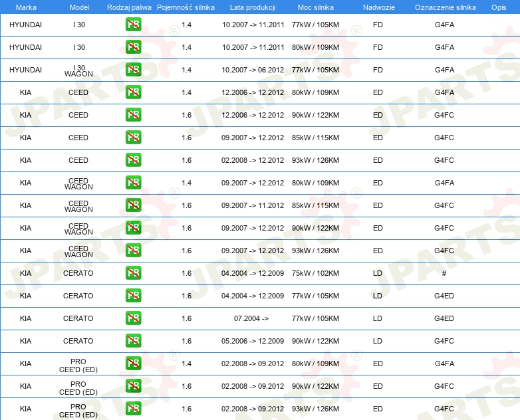Click '80kW / 109KM' in Hyundai I 30 row
The height and width of the screenshot is (420, 520).
(315, 47)
